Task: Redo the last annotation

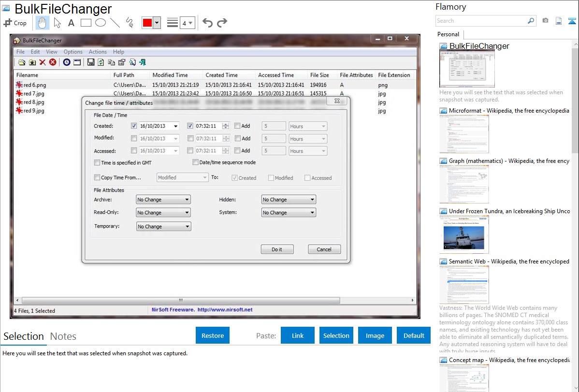Action: point(222,23)
